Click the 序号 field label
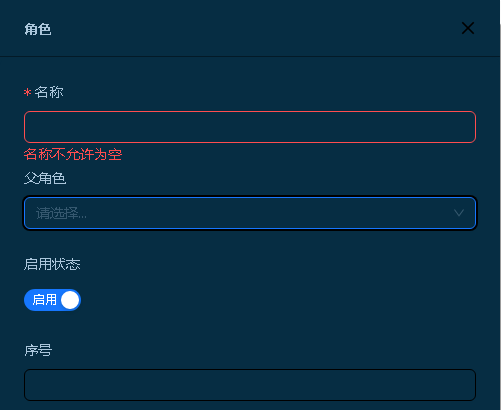The height and width of the screenshot is (410, 501). (x=38, y=350)
